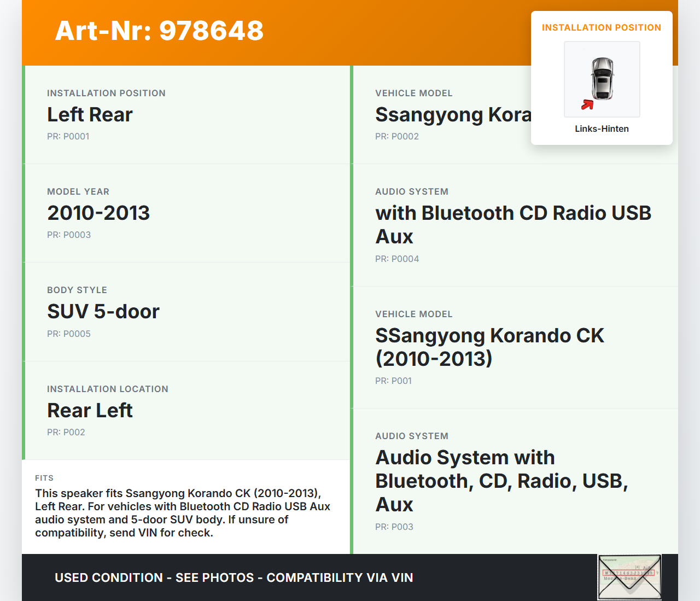The height and width of the screenshot is (601, 700).
Task: Select the 'This speaker fits Ssangyong Korando' paragraph
Action: 183,513
